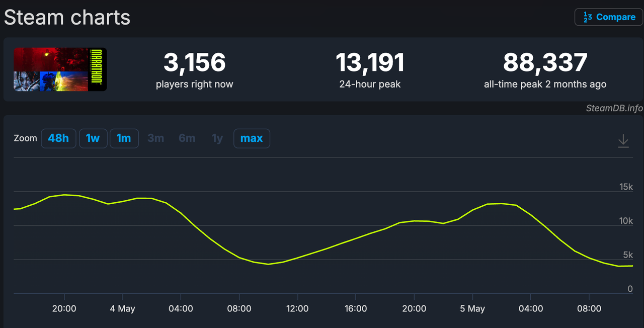The image size is (644, 328).
Task: Click the 13,191 24-hour peak value
Action: point(370,63)
